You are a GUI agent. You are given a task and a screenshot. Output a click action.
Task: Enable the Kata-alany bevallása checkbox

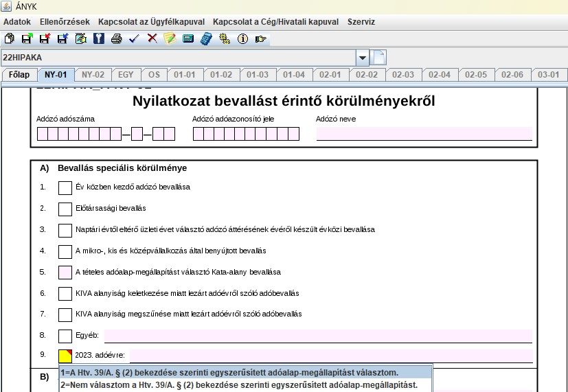(65, 273)
